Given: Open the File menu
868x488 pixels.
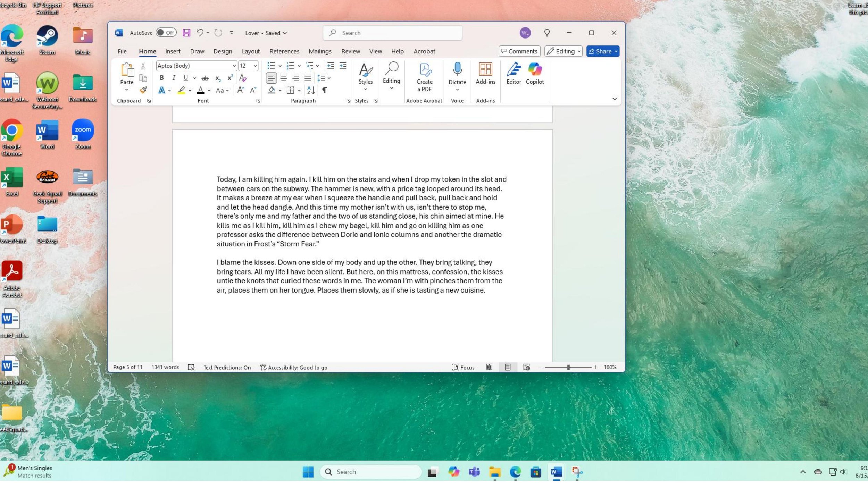Looking at the screenshot, I should [122, 51].
